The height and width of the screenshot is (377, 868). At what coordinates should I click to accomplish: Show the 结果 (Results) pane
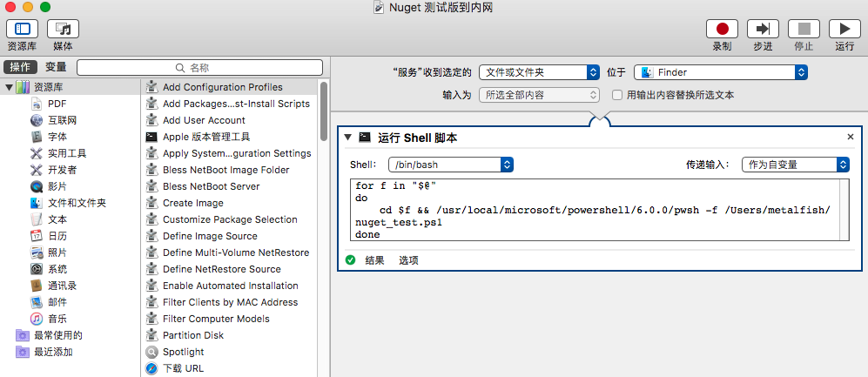click(374, 260)
